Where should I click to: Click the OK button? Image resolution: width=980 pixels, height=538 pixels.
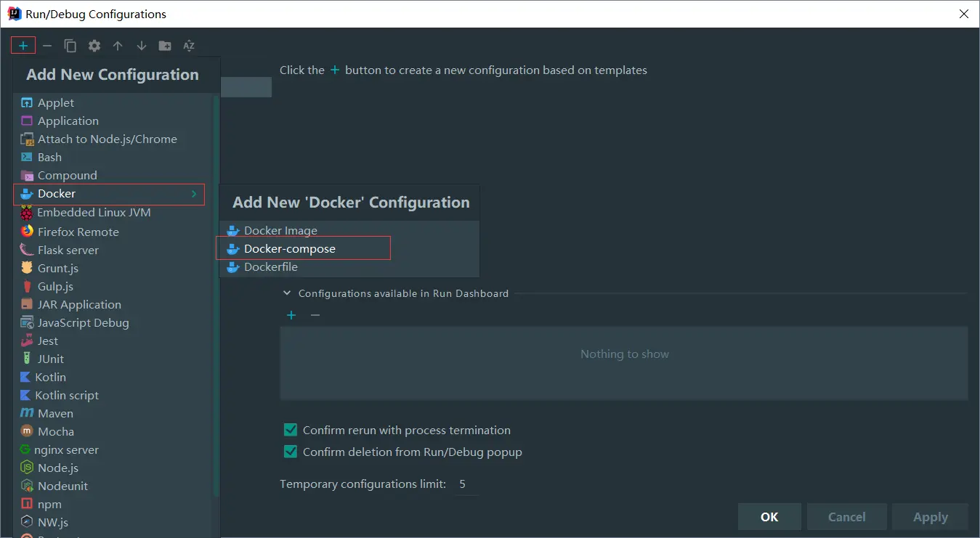pos(769,517)
